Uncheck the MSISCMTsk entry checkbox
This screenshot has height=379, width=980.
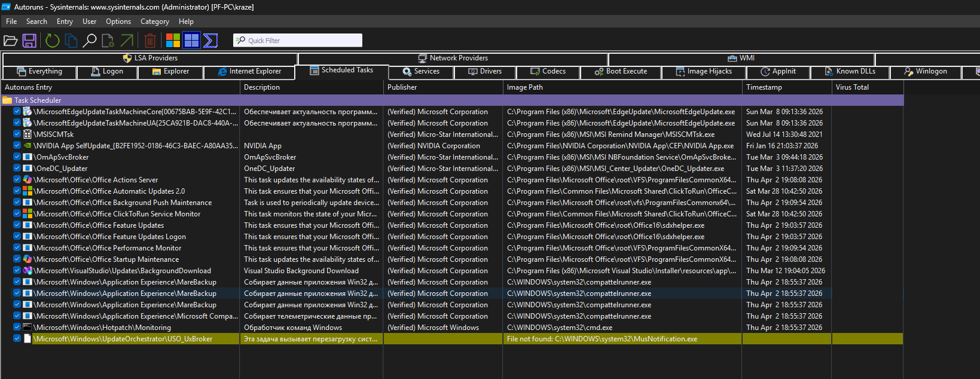point(17,135)
